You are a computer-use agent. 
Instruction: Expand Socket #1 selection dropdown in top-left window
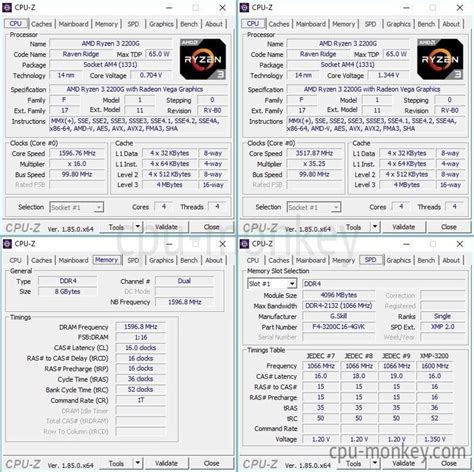click(98, 208)
